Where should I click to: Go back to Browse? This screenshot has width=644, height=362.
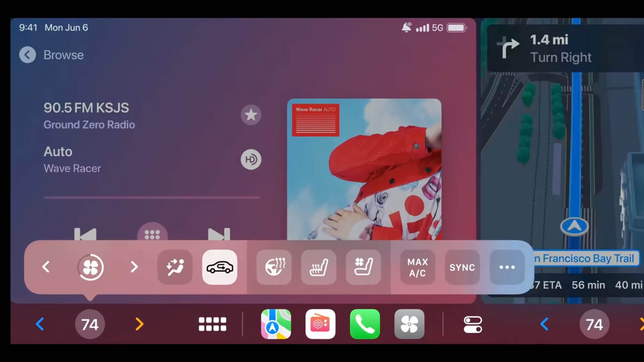(x=28, y=55)
